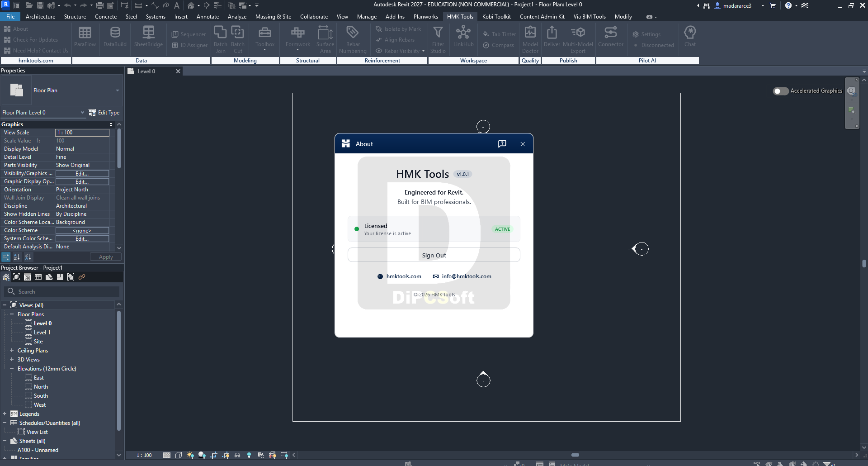Toggle Show Crop Region on view control bar
The width and height of the screenshot is (868, 466).
tap(226, 455)
